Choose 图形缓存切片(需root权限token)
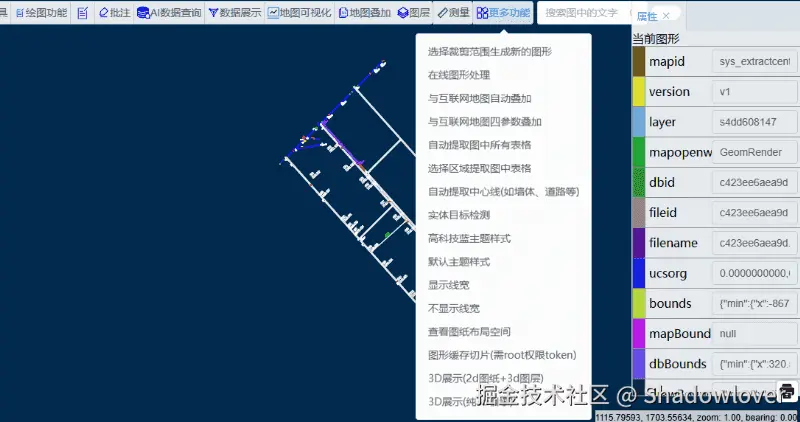The image size is (800, 422). 503,355
